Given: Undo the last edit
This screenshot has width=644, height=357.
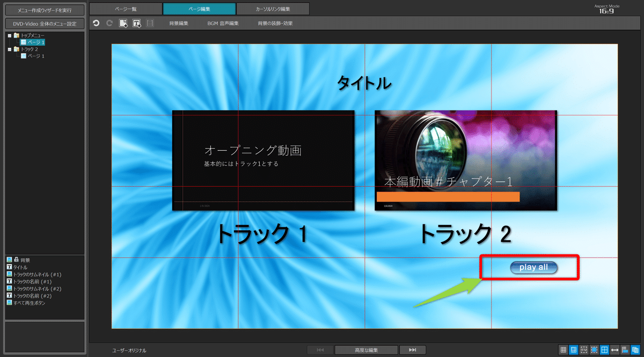Looking at the screenshot, I should [96, 23].
